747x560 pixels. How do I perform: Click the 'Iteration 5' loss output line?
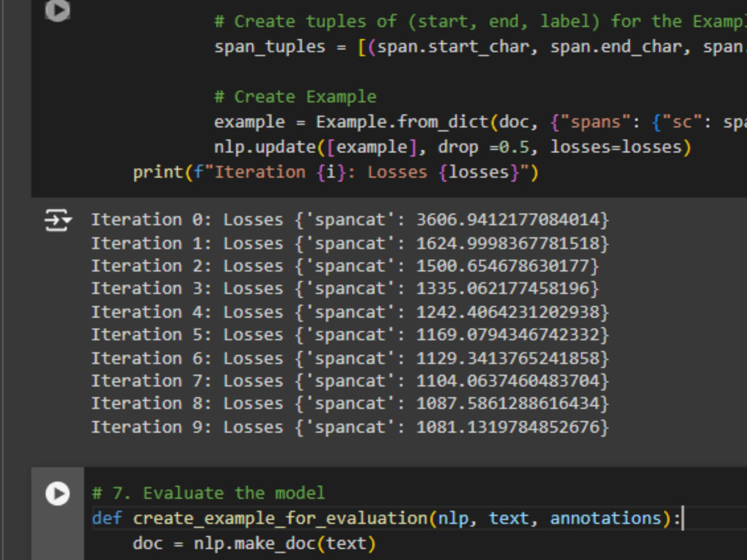350,335
